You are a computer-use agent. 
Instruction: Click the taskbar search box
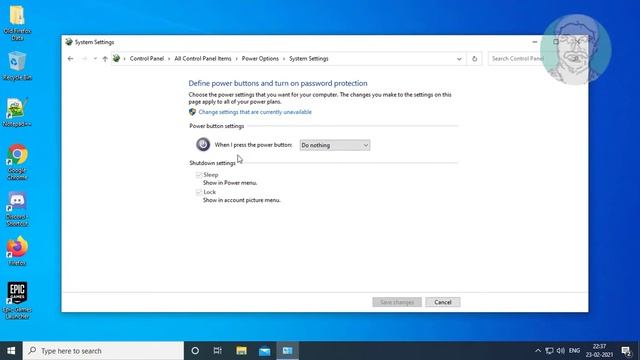coord(103,351)
